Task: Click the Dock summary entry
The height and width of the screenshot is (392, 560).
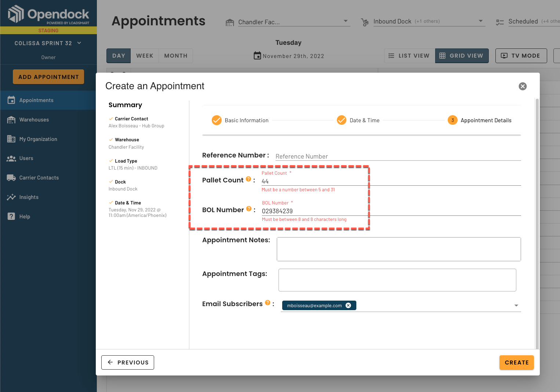Action: pos(123,185)
